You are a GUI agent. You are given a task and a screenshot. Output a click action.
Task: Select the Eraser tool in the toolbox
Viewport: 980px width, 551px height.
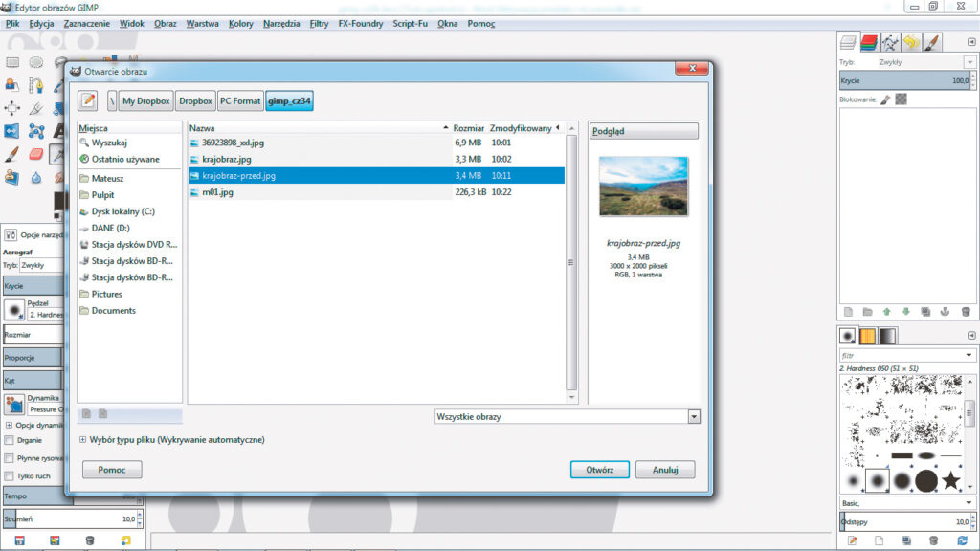pyautogui.click(x=36, y=153)
